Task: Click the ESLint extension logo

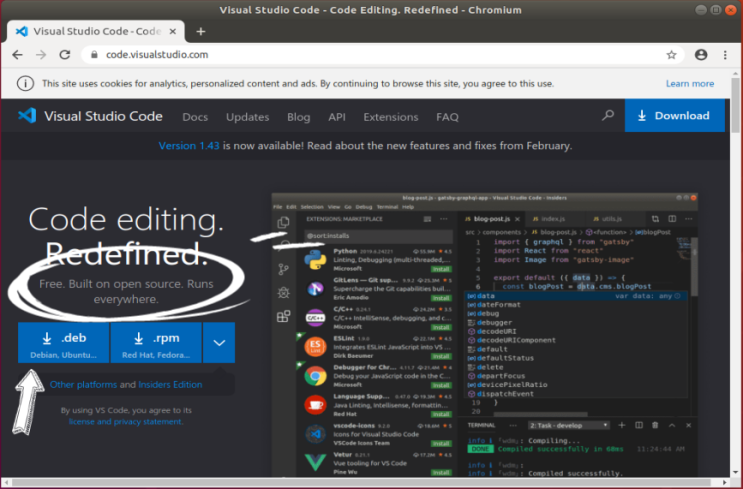Action: click(x=315, y=347)
